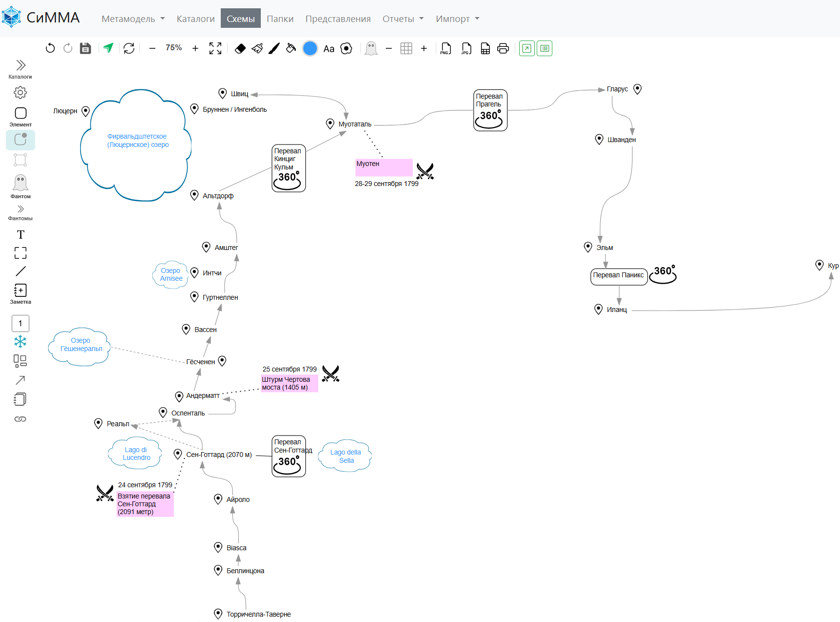The height and width of the screenshot is (622, 840).
Task: Save the schema with the floppy icon
Action: coord(85,48)
